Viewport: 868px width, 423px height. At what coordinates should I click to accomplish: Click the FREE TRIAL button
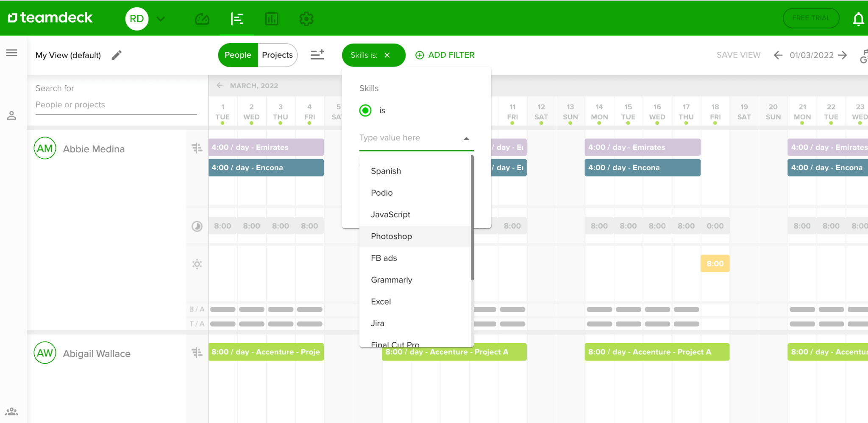(811, 18)
